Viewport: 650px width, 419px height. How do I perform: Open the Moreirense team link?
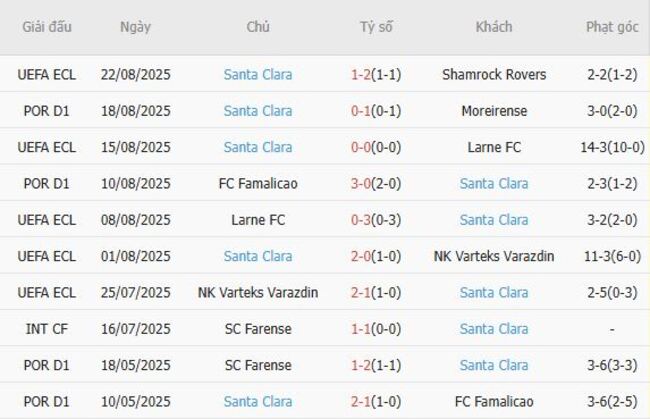click(494, 111)
